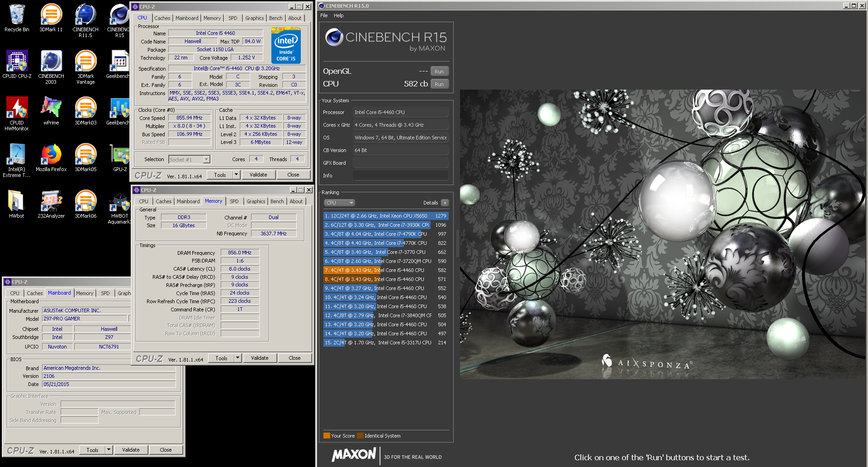Open 3DMark Vantage desktop shortcut
Screen dimensions: 868x467
point(85,67)
